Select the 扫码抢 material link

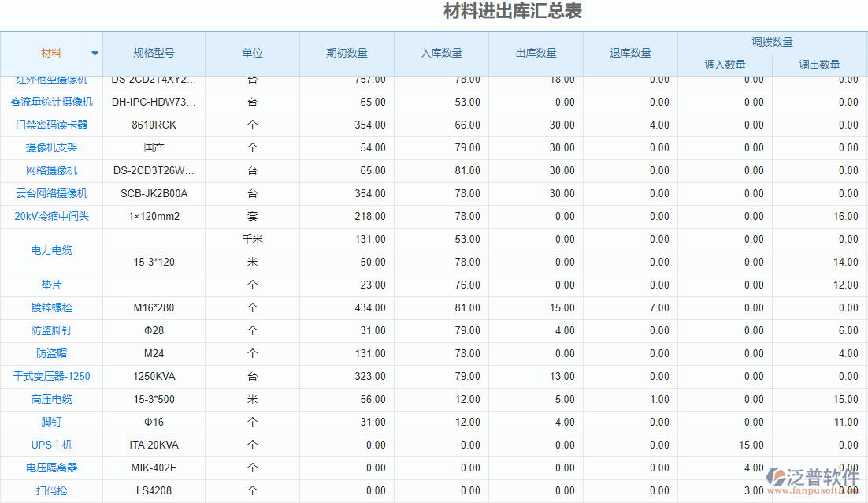50,490
